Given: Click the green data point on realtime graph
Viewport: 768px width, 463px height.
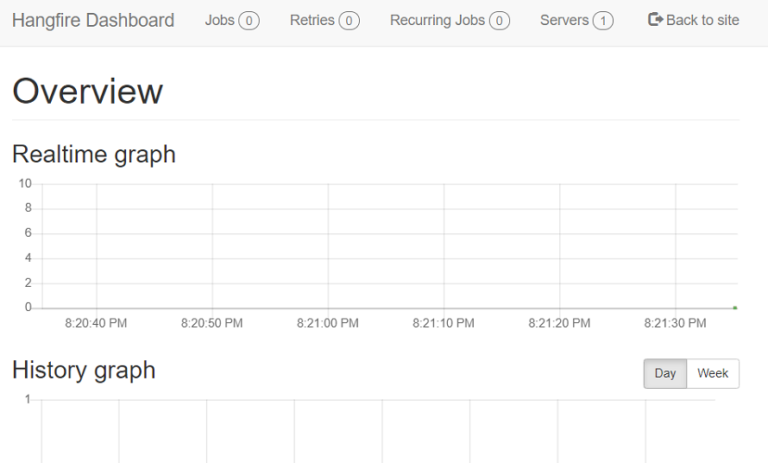Looking at the screenshot, I should click(735, 308).
